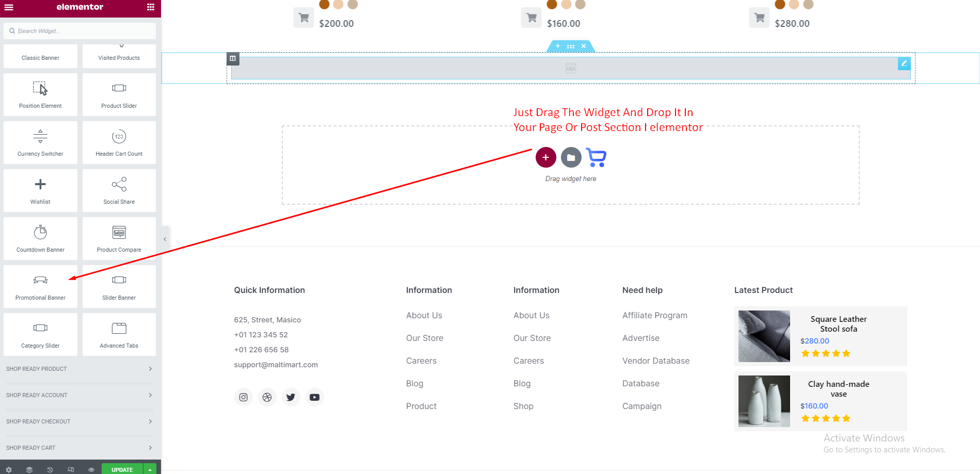
Task: Click the green Update button
Action: pyautogui.click(x=122, y=469)
